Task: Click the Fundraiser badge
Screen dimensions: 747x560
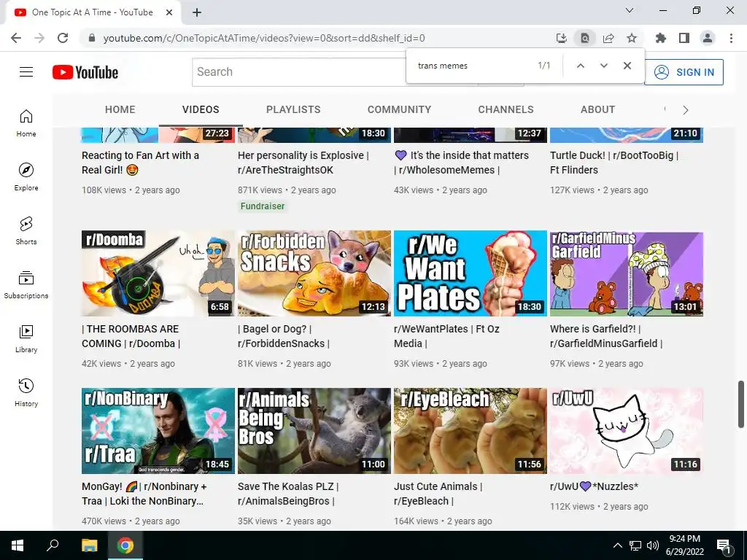Action: (262, 206)
